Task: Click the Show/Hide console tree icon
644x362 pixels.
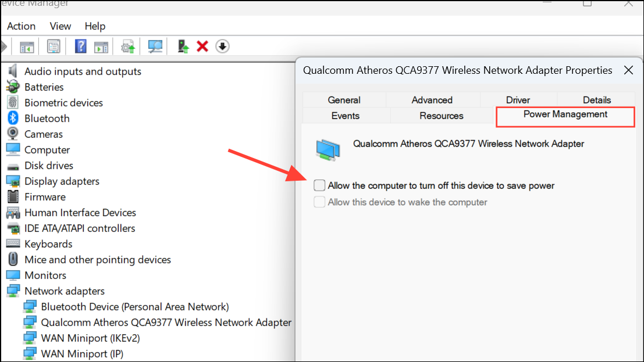Action: 27,46
